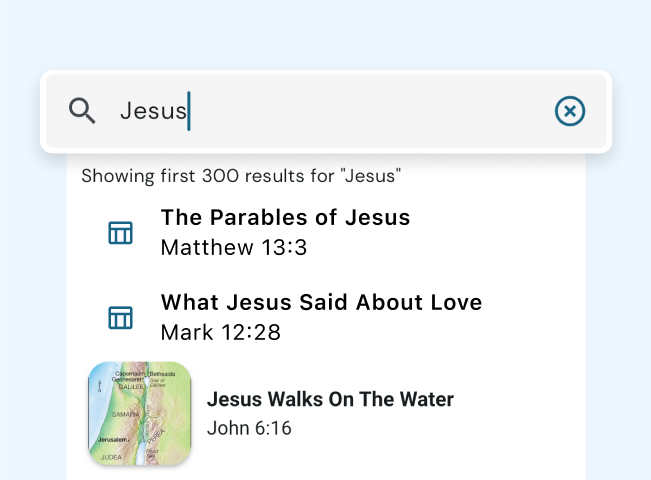Click the "Showing first 300 results" text
Screen dimensions: 651x480
[241, 177]
